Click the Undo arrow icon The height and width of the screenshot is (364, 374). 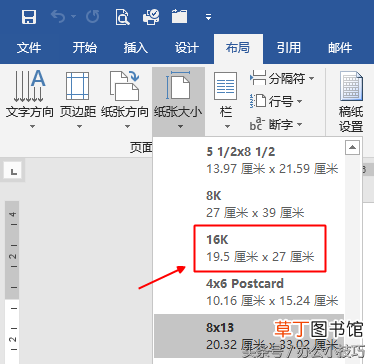point(58,16)
